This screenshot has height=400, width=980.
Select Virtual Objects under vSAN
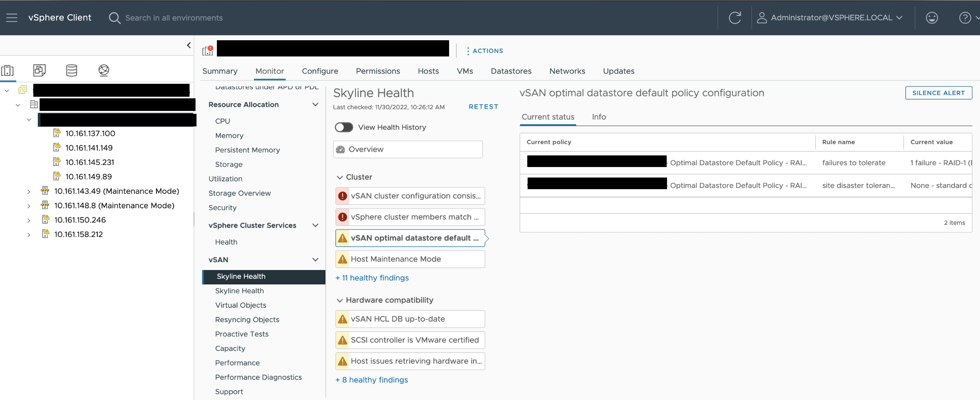coord(240,305)
